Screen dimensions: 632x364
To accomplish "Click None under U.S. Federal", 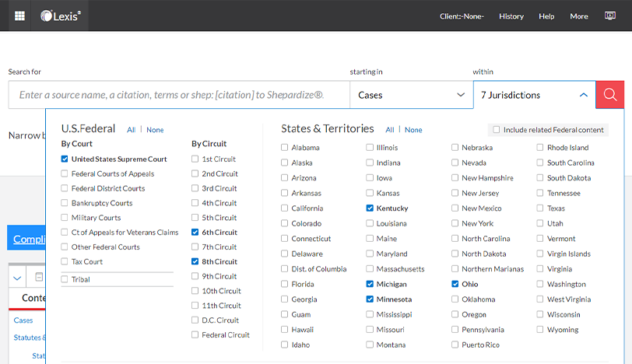I will (155, 130).
